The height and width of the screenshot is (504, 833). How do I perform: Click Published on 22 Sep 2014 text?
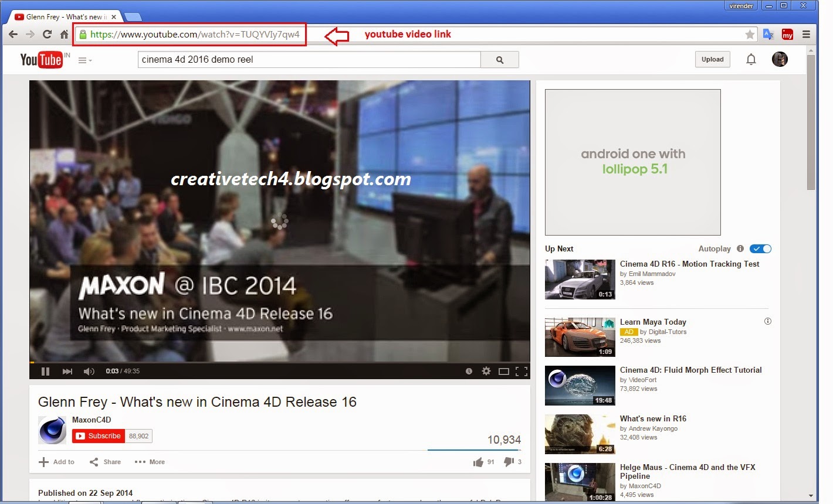coord(86,493)
